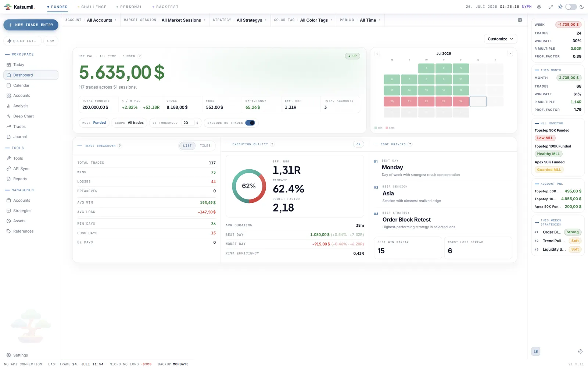Viewport: 588px width, 368px height.
Task: Go to next calendar month
Action: tap(510, 54)
